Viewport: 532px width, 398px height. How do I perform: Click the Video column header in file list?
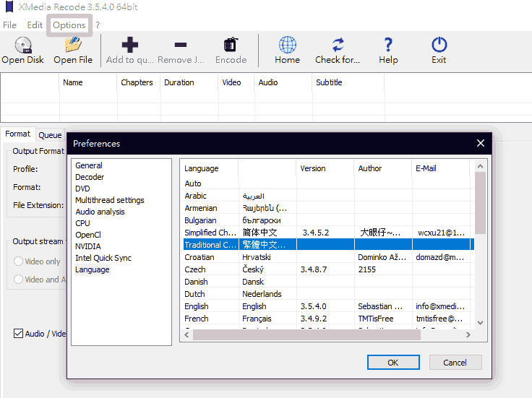click(236, 82)
